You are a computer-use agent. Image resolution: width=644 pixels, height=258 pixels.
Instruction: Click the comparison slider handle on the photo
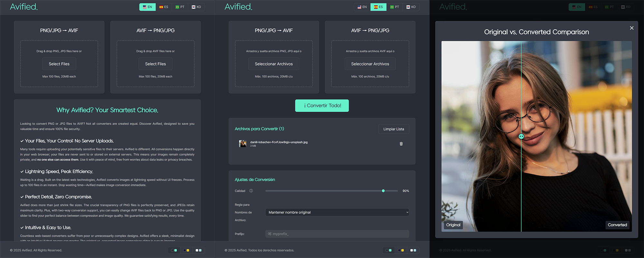pyautogui.click(x=521, y=136)
